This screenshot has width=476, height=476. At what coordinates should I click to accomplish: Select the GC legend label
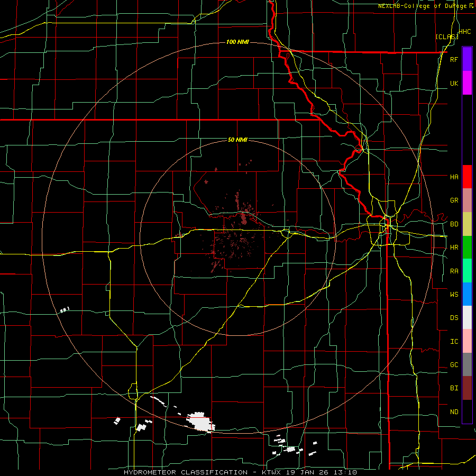(454, 364)
